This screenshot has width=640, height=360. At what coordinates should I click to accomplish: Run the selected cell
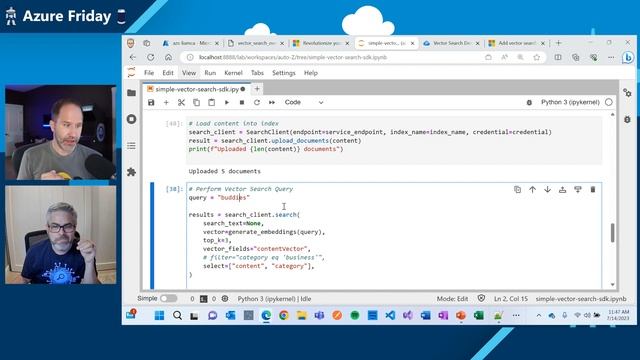coord(227,102)
